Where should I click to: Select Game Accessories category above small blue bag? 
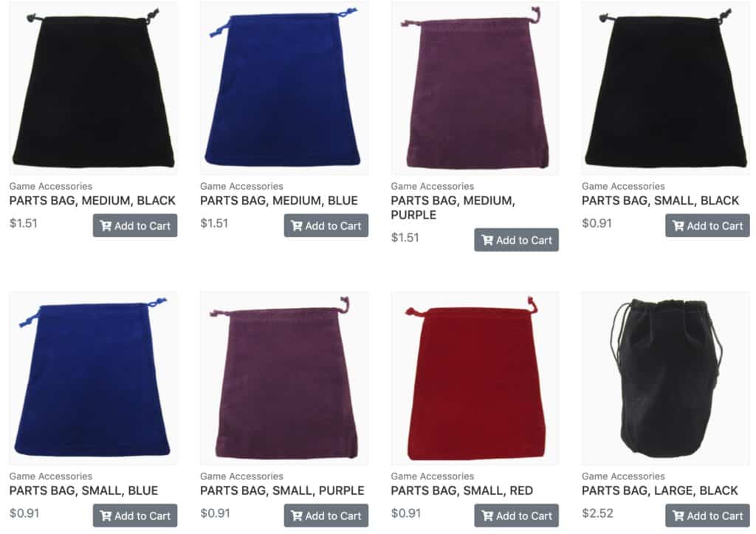[51, 476]
